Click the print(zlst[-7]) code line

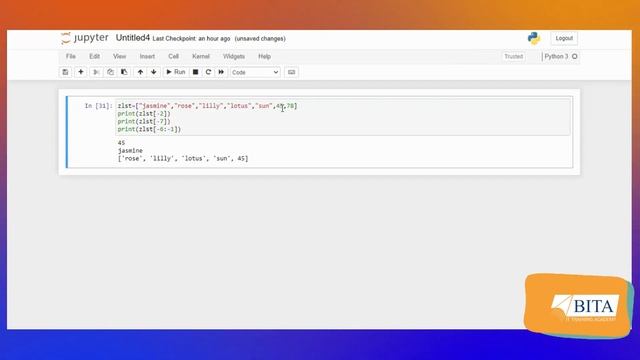(144, 121)
